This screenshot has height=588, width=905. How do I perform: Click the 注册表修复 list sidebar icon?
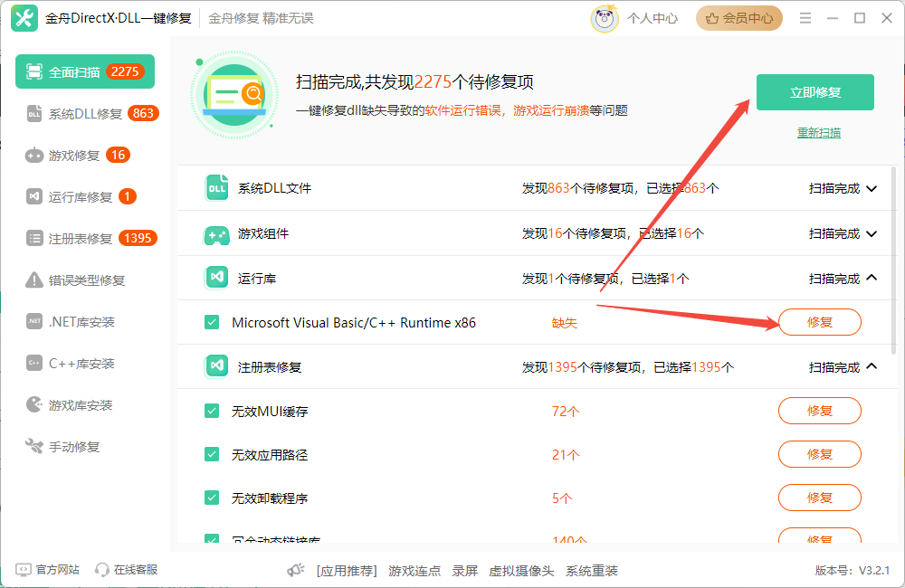34,238
